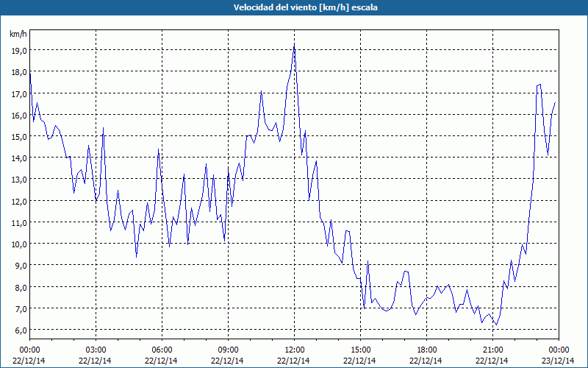The height and width of the screenshot is (368, 588).
Task: Click the 00:00 label above 23/12/14
Action: [559, 350]
